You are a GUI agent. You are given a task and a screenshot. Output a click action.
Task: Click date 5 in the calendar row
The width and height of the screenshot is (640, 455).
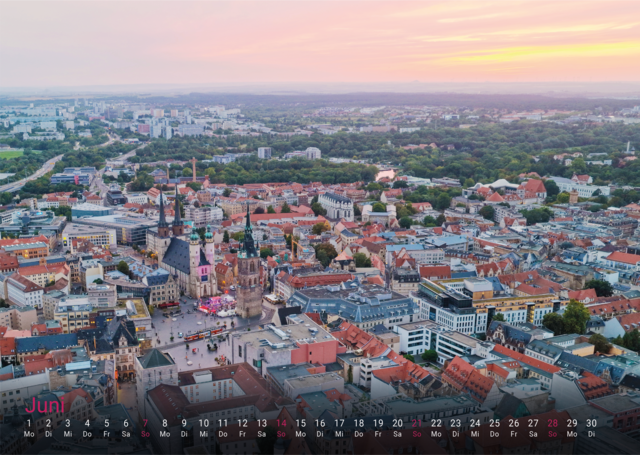(106, 423)
